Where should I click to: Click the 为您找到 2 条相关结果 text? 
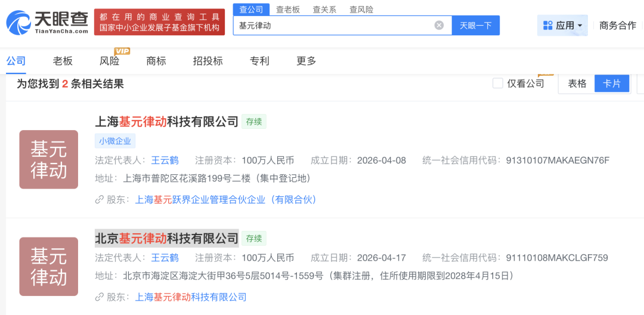click(x=70, y=84)
